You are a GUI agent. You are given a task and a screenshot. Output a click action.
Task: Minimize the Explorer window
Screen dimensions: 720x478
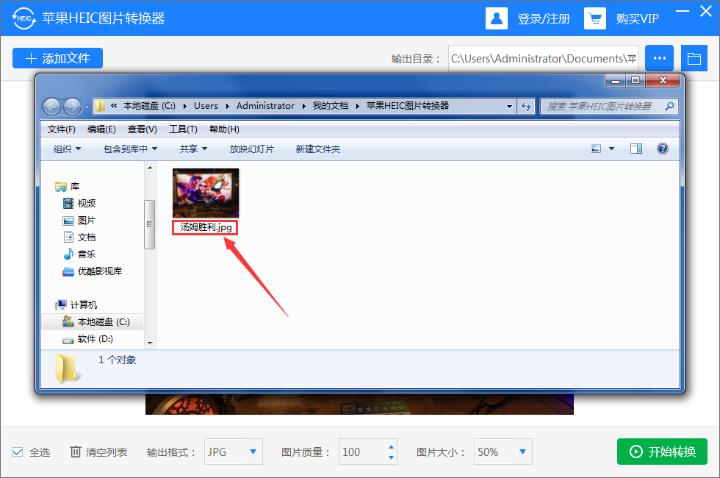coord(615,81)
